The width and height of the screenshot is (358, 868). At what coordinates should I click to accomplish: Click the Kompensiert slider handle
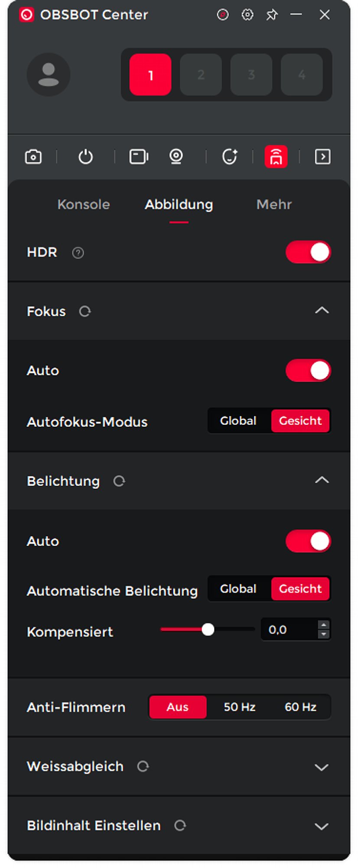pyautogui.click(x=208, y=629)
